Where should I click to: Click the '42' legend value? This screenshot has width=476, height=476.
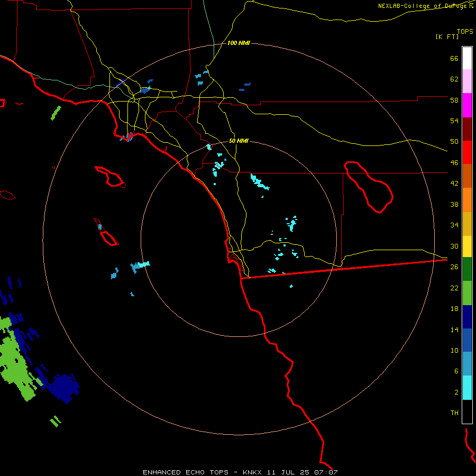point(454,184)
